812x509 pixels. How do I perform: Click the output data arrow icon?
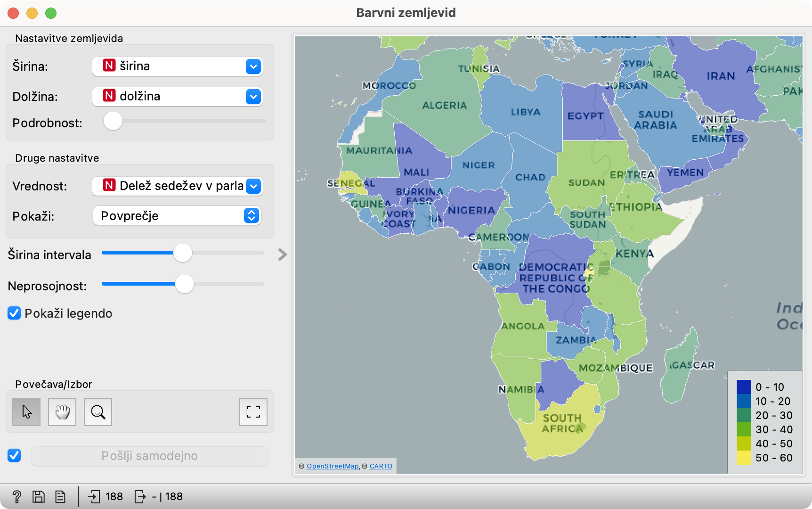pyautogui.click(x=140, y=496)
